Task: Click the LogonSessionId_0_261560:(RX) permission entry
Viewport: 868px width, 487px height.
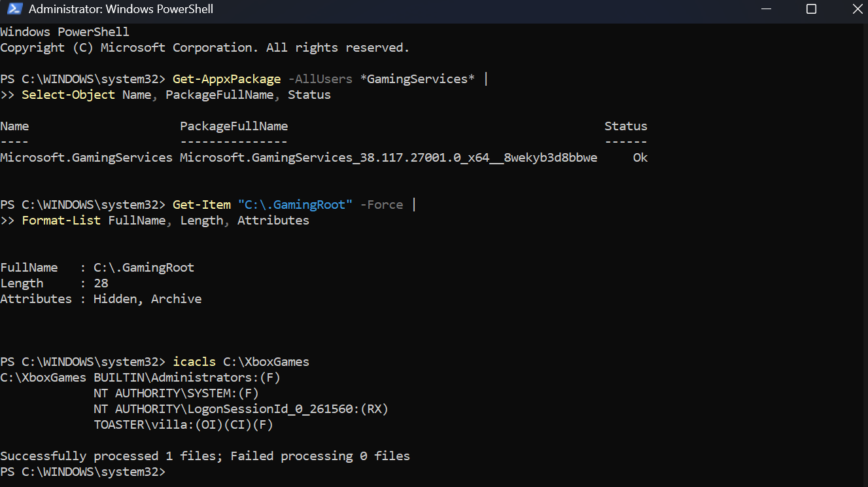Action: 241,409
